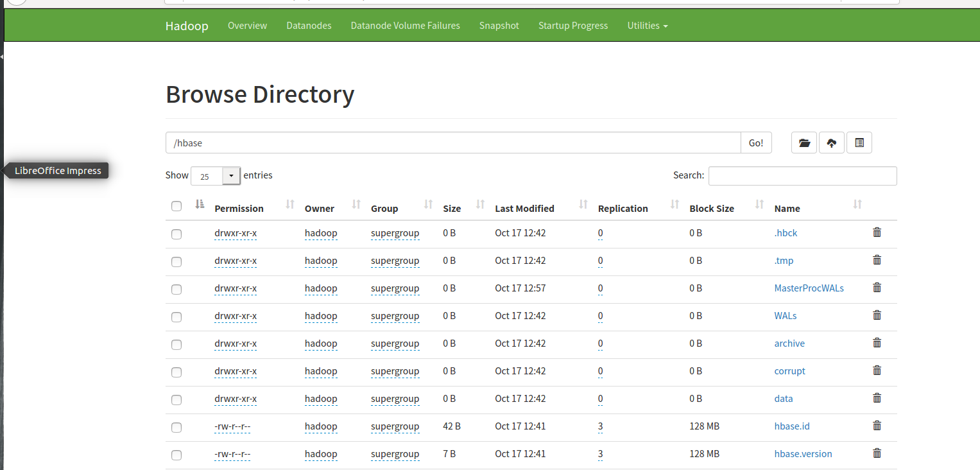Sort by Permission column arrows
This screenshot has height=470, width=980.
290,205
